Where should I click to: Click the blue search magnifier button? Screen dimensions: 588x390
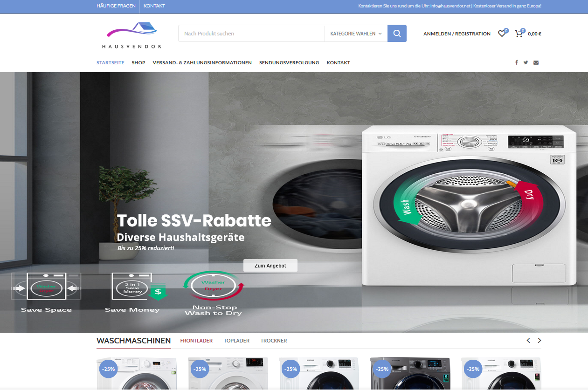click(397, 34)
